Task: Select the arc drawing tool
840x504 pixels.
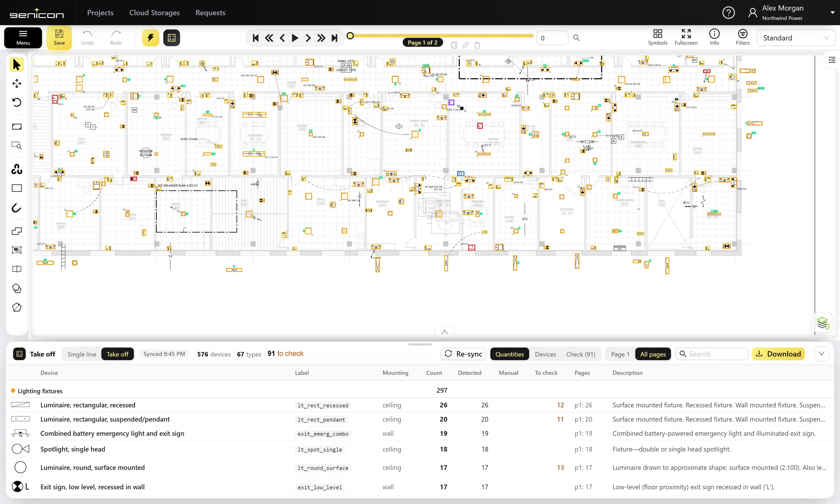Action: pos(16,208)
